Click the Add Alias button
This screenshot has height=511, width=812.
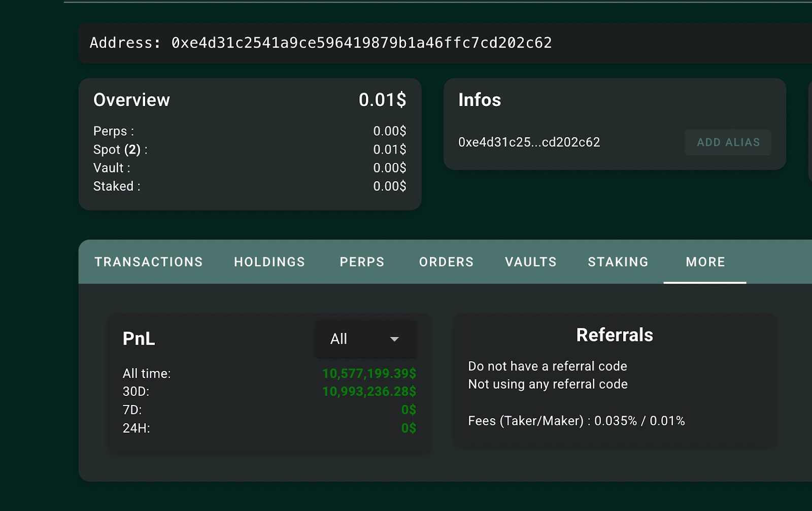click(728, 143)
